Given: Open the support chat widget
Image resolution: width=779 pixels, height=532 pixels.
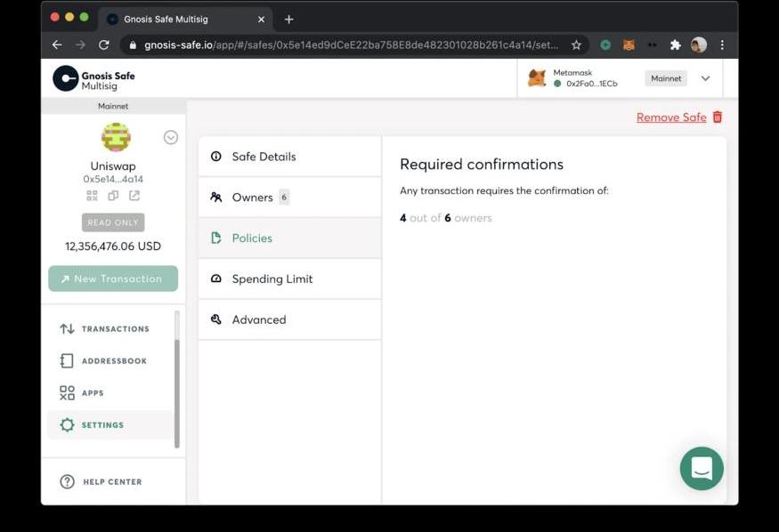Looking at the screenshot, I should click(702, 469).
